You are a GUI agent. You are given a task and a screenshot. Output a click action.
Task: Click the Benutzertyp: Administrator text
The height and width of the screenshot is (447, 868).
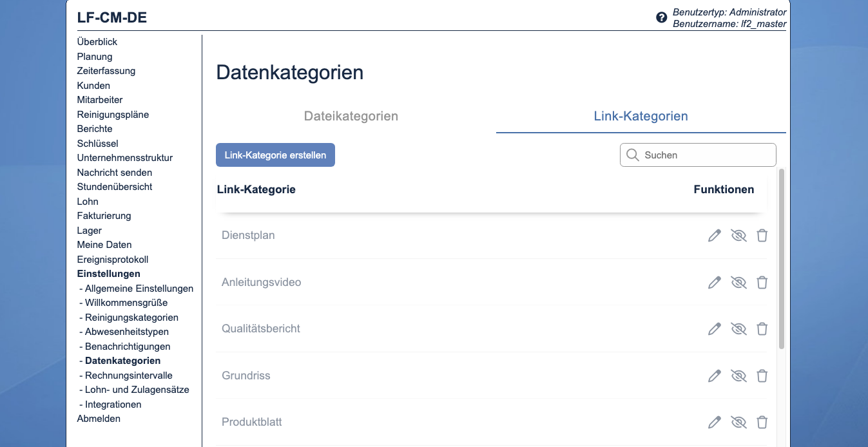tap(729, 12)
